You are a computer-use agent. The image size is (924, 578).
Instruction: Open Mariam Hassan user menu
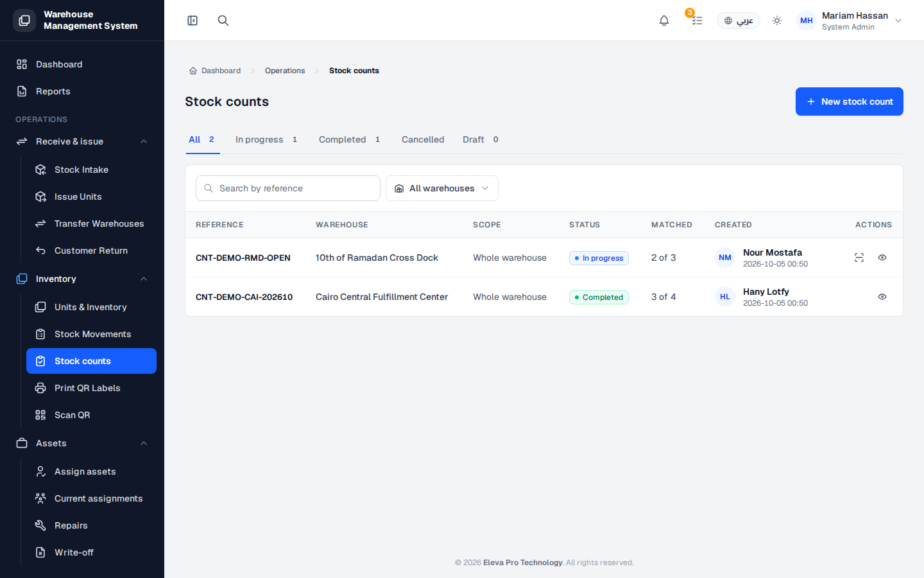tap(850, 21)
